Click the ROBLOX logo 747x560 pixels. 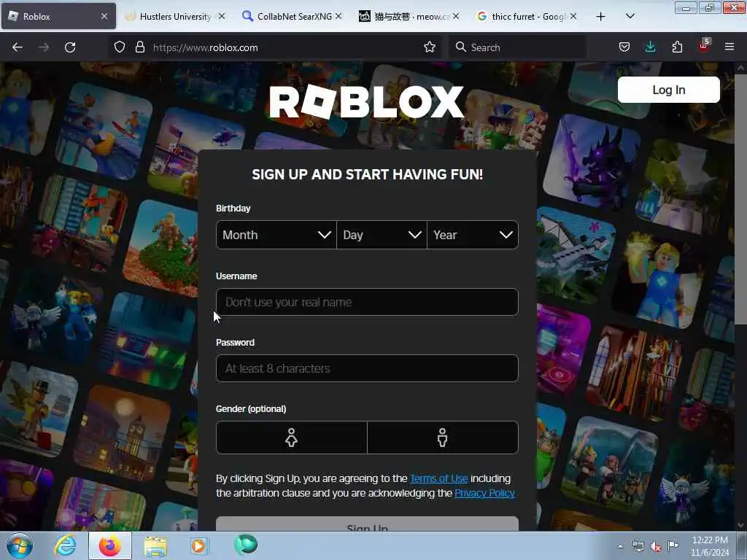366,101
